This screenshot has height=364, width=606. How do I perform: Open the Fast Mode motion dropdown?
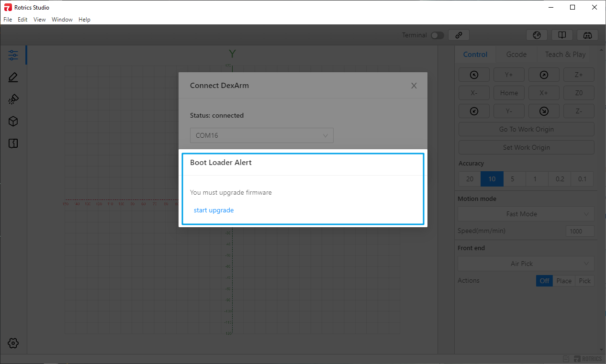[526, 214]
